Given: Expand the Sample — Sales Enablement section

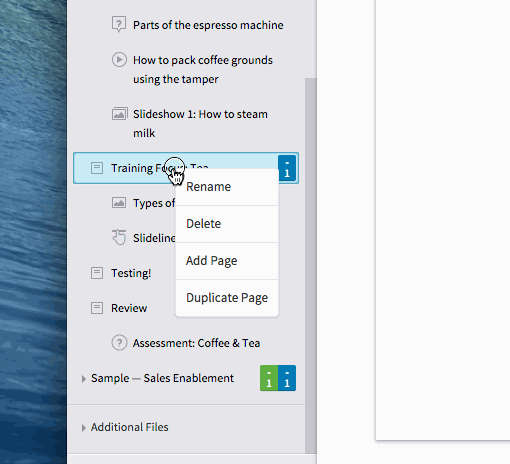Looking at the screenshot, I should click(x=84, y=379).
